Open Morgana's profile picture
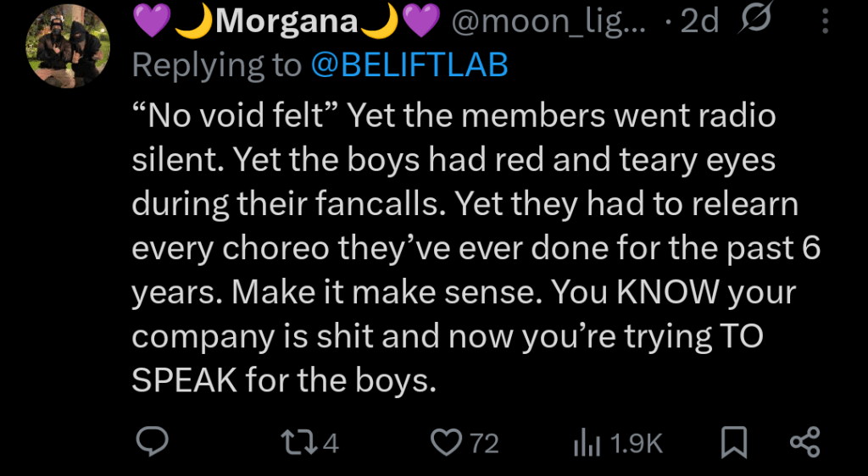Screen dimensions: 868x476 coord(68,47)
